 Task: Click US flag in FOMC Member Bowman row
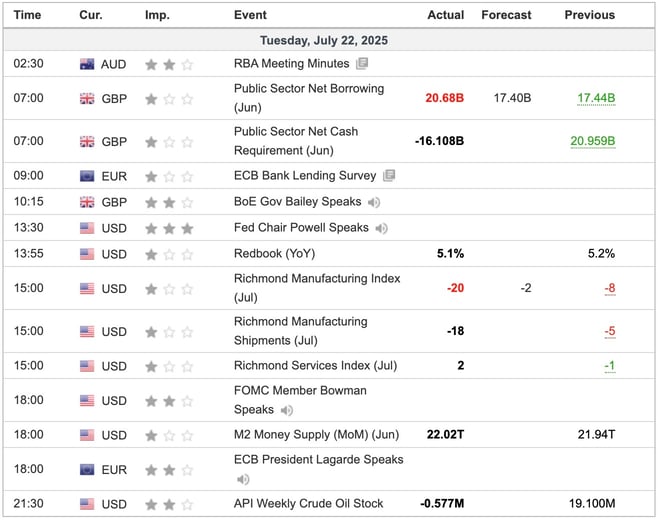point(87,401)
